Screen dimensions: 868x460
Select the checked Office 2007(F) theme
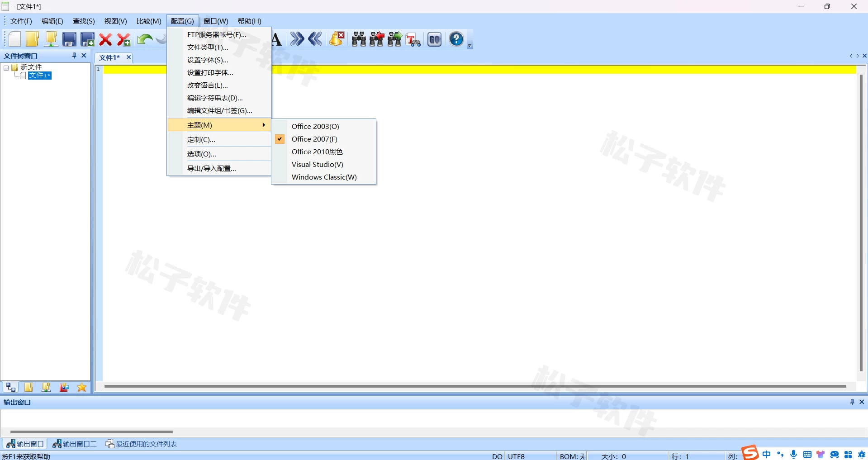pyautogui.click(x=324, y=139)
